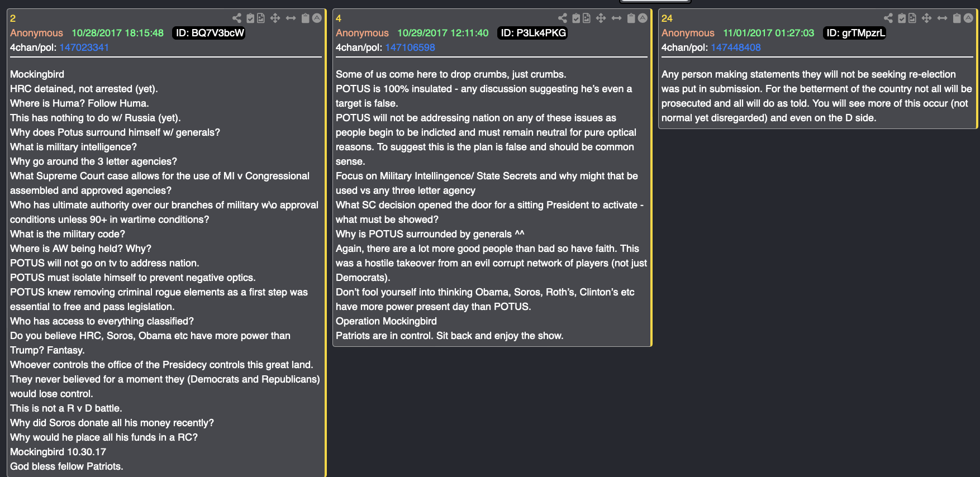Click the line 'Where is Huma? Follow Huma.'
Image resolution: width=980 pixels, height=477 pixels.
click(79, 103)
